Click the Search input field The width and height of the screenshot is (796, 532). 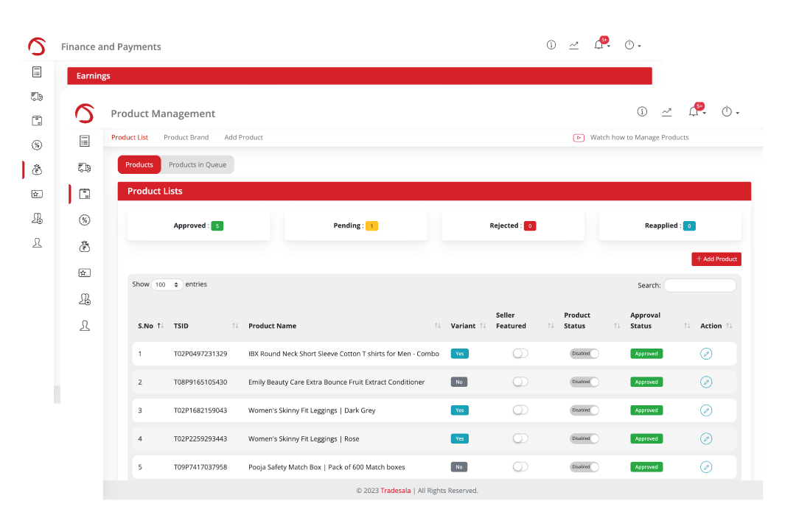point(699,285)
